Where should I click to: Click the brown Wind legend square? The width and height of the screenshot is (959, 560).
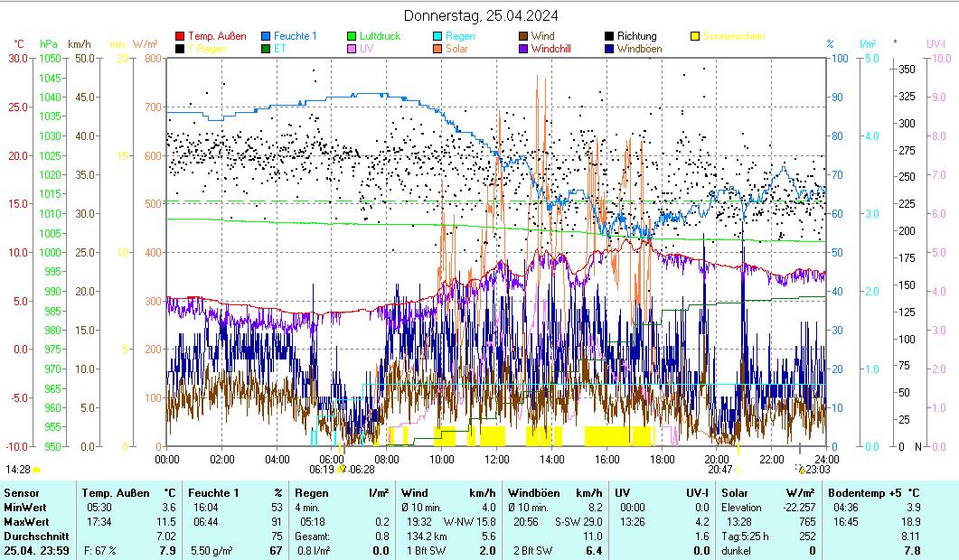(524, 37)
